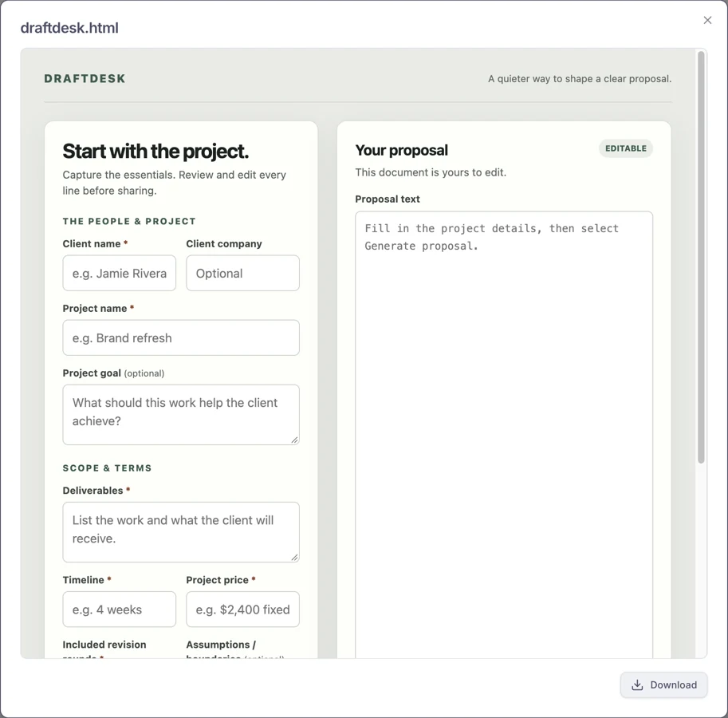Click the 'Start with the project.' heading

point(155,151)
